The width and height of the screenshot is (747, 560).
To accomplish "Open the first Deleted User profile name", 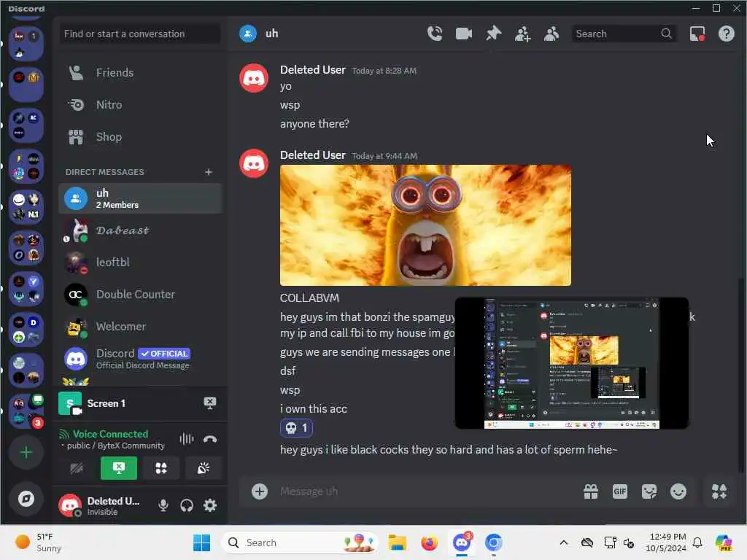I will click(x=312, y=70).
